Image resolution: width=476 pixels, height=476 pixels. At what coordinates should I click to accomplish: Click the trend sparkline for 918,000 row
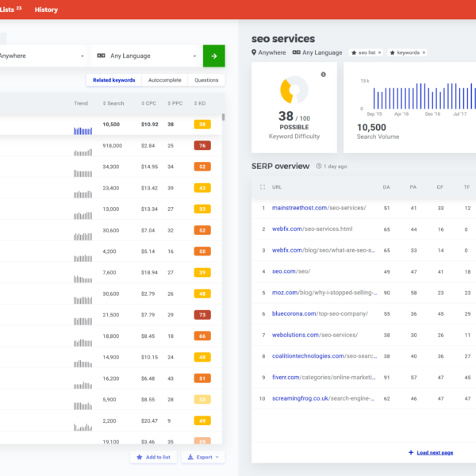pyautogui.click(x=83, y=146)
